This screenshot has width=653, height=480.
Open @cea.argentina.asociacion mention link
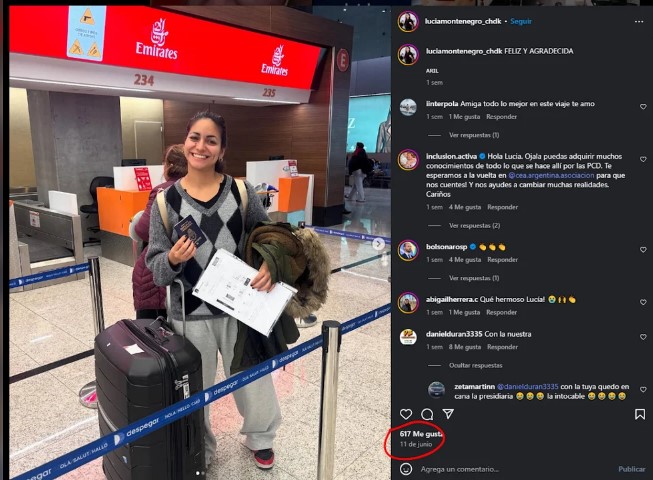coord(551,175)
